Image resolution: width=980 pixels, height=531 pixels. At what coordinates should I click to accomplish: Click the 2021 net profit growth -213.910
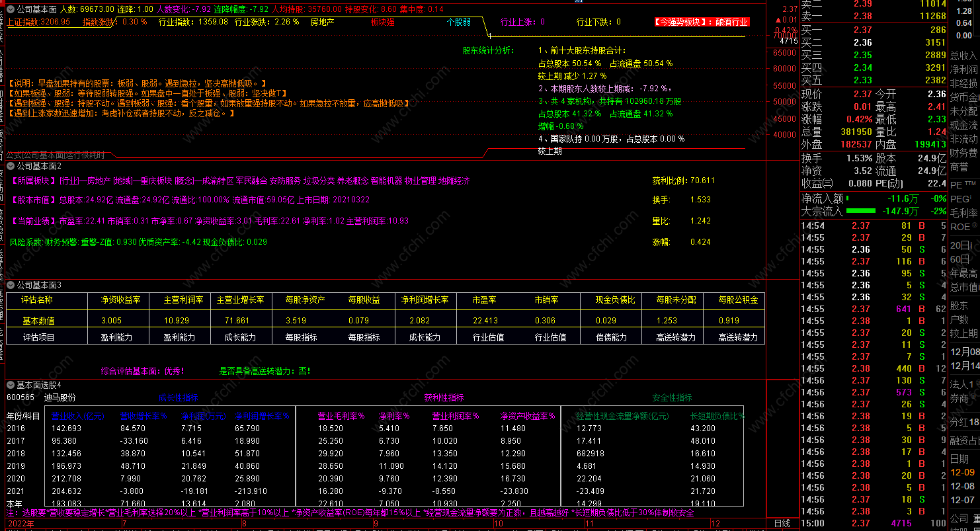click(x=251, y=491)
